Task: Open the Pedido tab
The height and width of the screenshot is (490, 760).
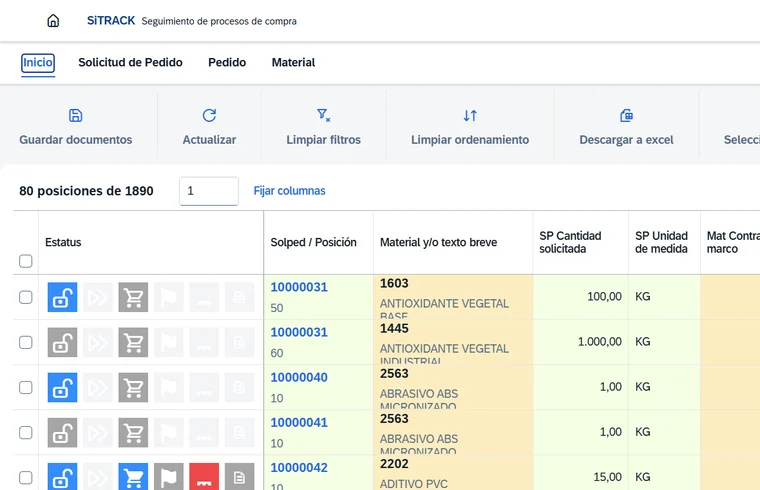Action: (227, 63)
